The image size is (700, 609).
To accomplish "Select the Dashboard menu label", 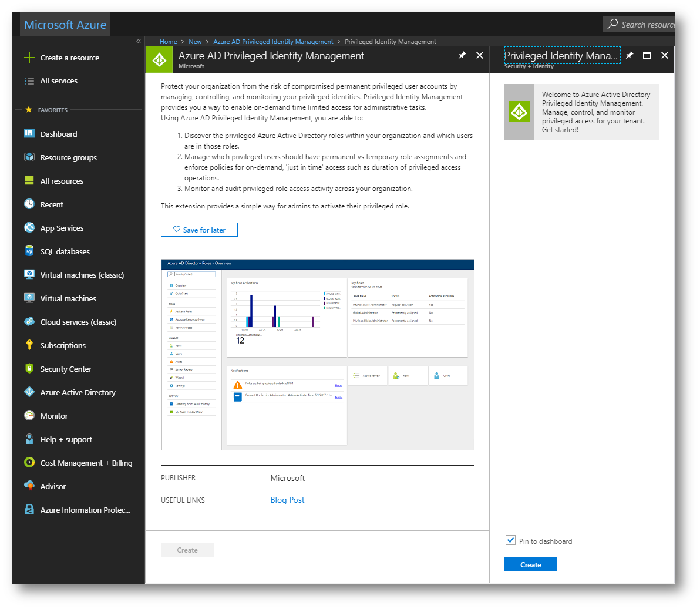I will [x=59, y=134].
